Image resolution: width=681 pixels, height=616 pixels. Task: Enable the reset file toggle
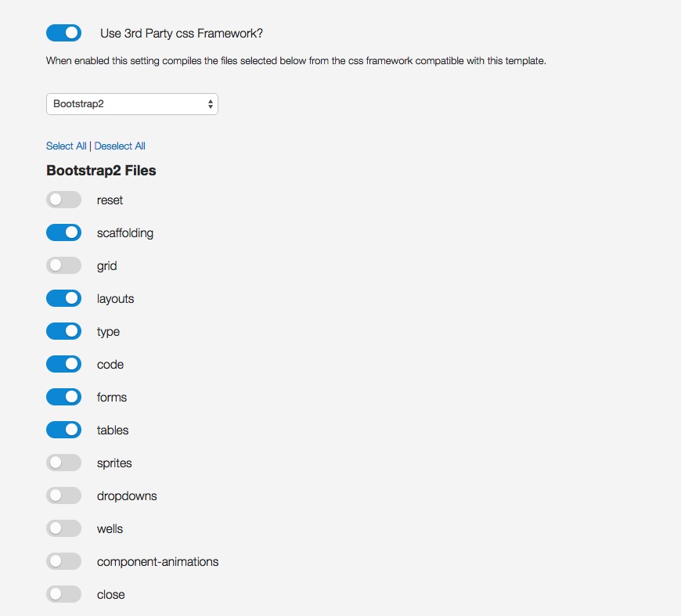pos(63,200)
